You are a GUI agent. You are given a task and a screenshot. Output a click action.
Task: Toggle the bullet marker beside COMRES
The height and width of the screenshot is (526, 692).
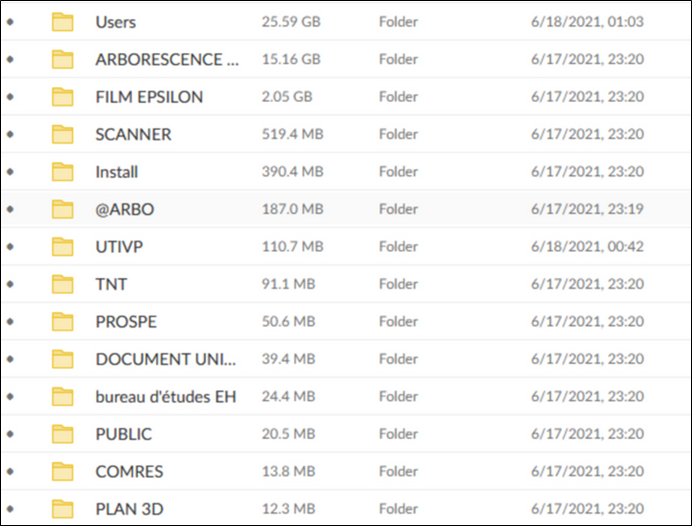[x=11, y=472]
